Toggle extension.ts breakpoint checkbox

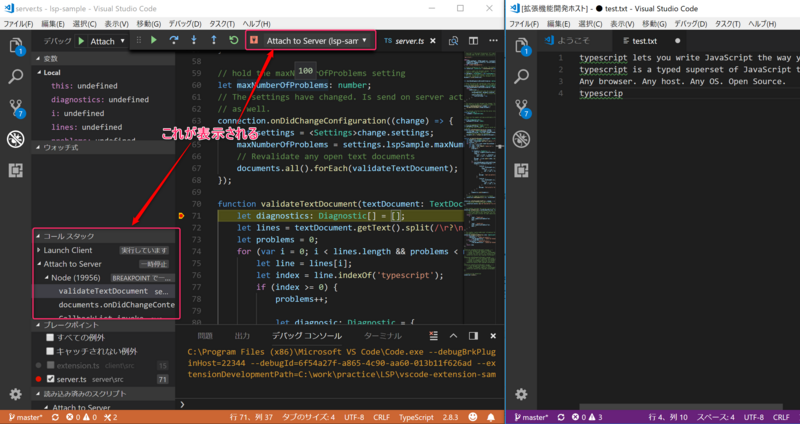(x=50, y=365)
